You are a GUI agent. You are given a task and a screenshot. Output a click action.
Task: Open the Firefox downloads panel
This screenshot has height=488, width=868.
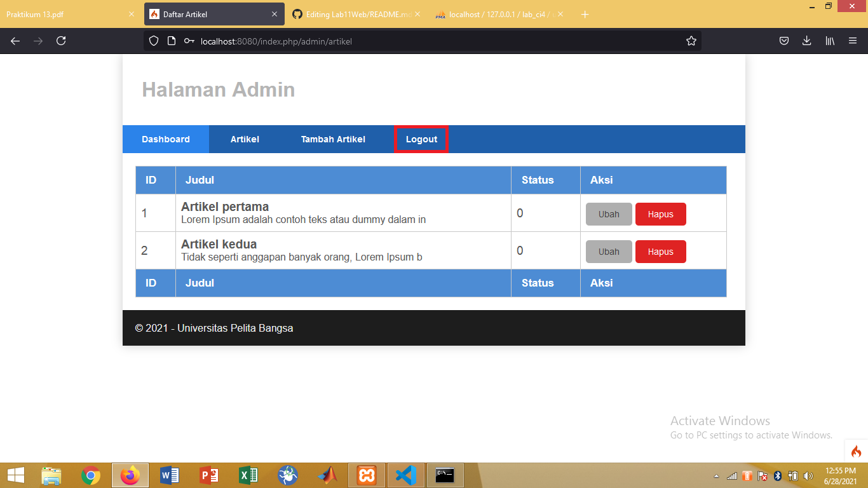pos(806,41)
